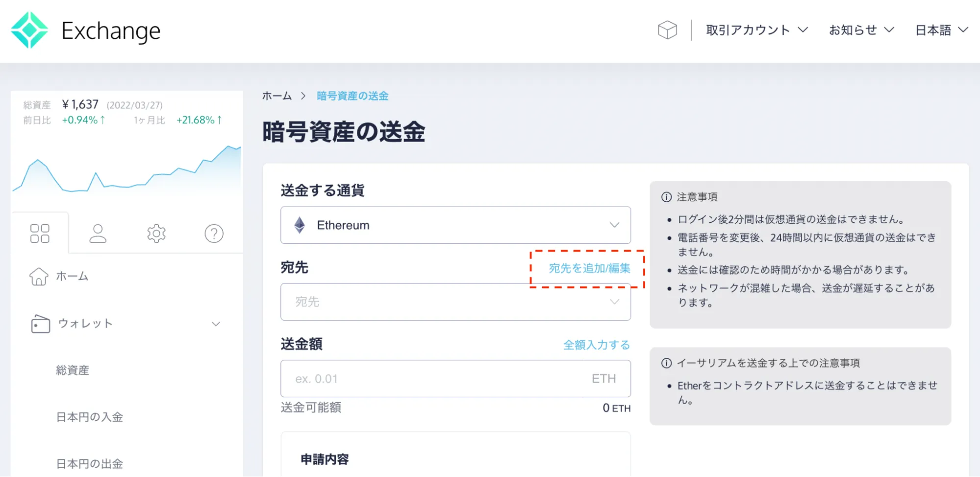Click 全額入力する to fill full amount

tap(596, 345)
